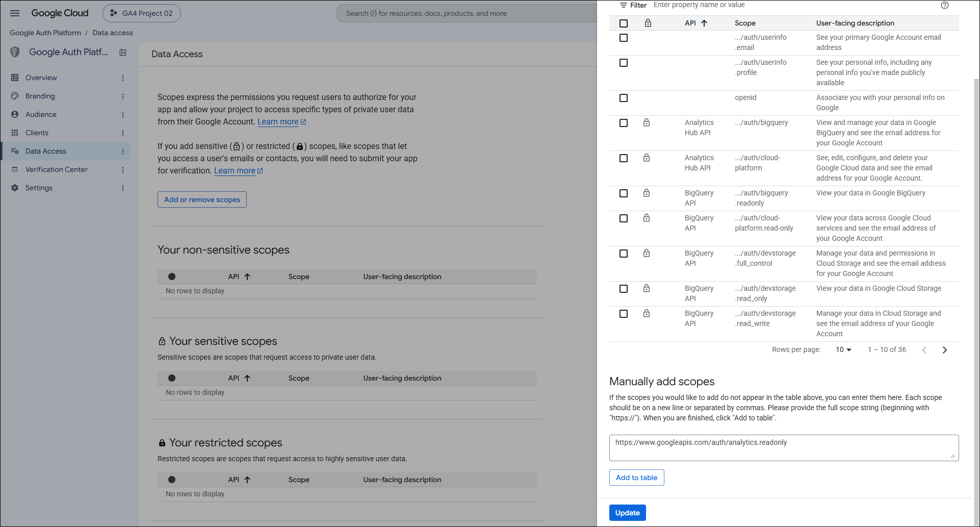Screen dimensions: 980x527
Task: Click the Google Auth Platform shield icon
Action: (x=15, y=52)
